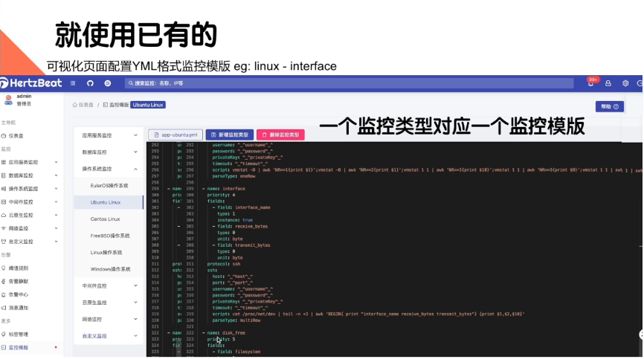Open 仪表盘 in the sidebar
This screenshot has height=359, width=644.
tap(16, 136)
